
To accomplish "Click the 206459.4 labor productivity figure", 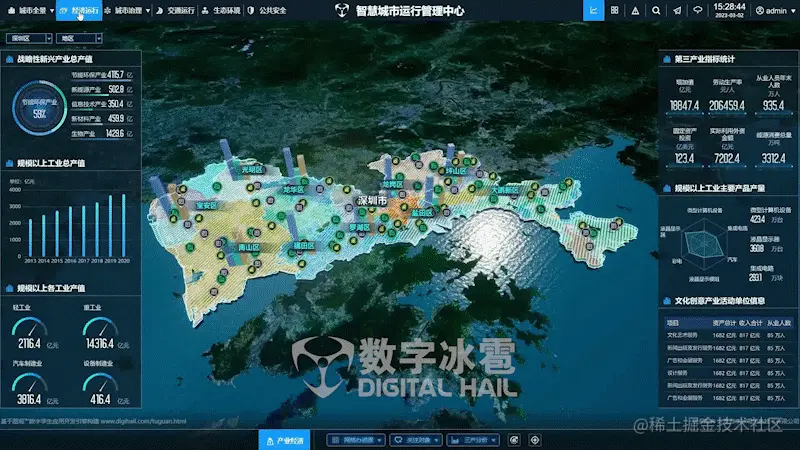I will pos(727,106).
